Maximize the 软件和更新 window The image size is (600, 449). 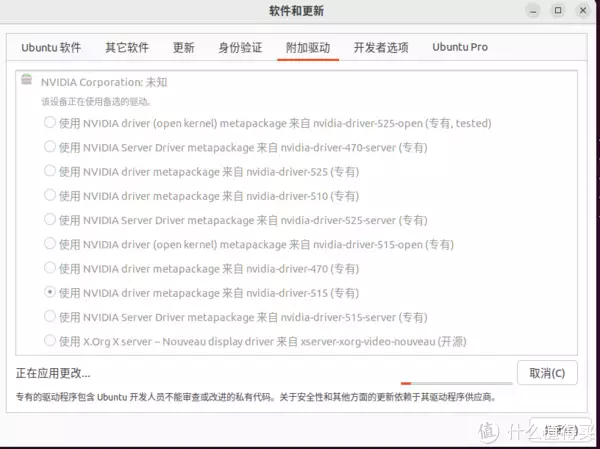coord(558,11)
